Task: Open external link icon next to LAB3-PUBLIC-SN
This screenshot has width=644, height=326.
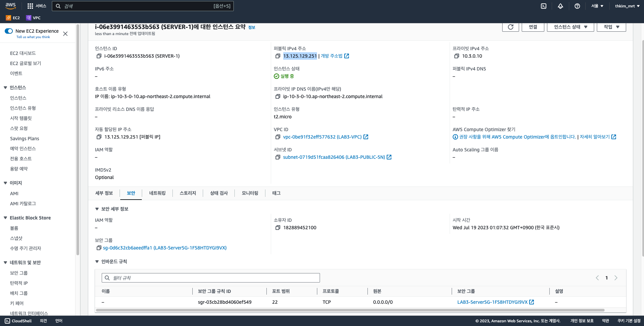Action: tap(389, 157)
